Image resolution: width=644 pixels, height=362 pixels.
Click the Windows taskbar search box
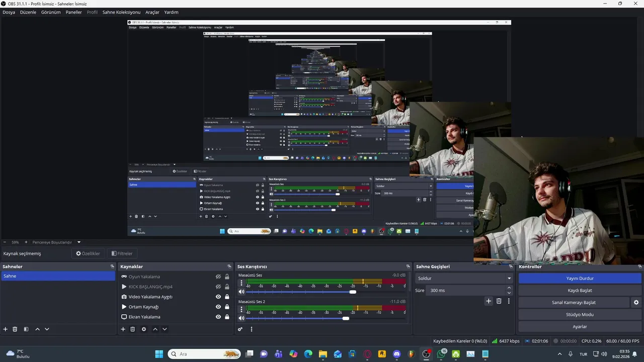tap(204, 354)
